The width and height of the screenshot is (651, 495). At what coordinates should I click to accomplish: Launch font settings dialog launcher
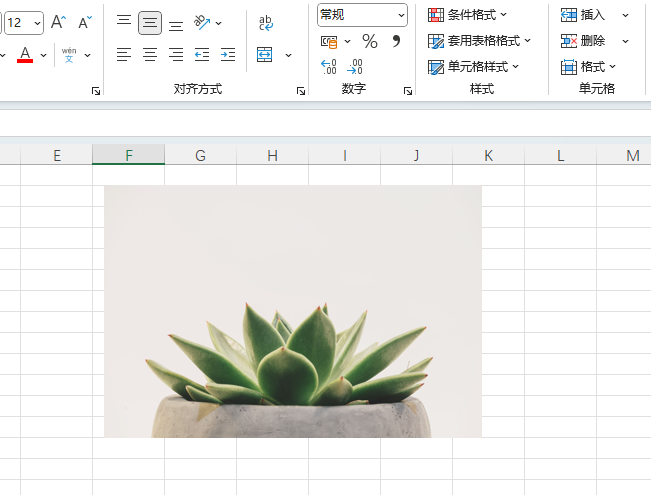pyautogui.click(x=96, y=91)
